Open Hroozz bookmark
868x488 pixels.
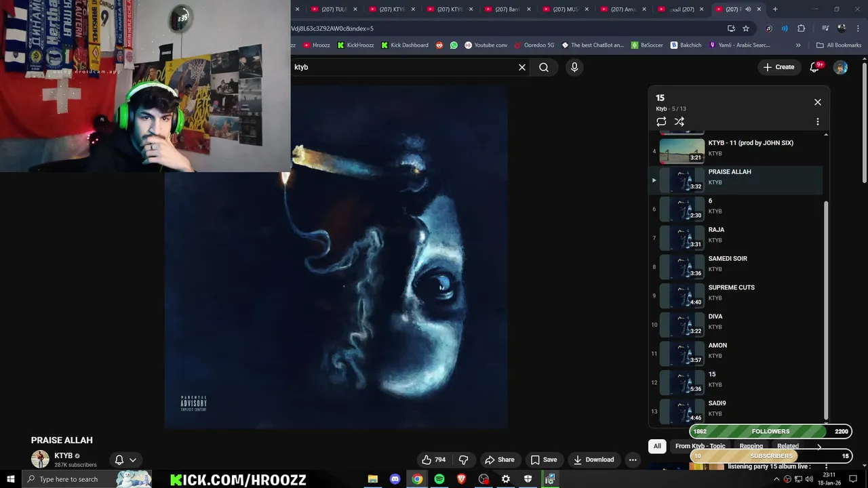point(317,45)
